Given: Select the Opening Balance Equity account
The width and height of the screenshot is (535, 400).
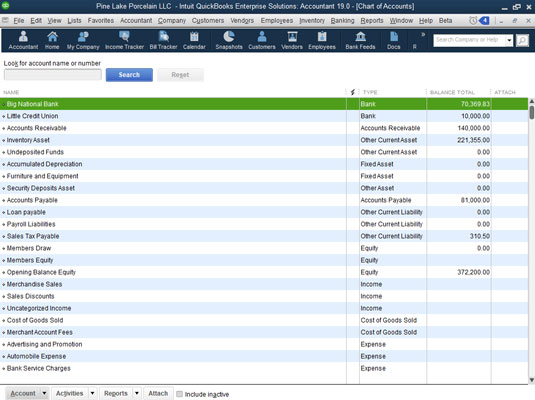Looking at the screenshot, I should pos(264,272).
